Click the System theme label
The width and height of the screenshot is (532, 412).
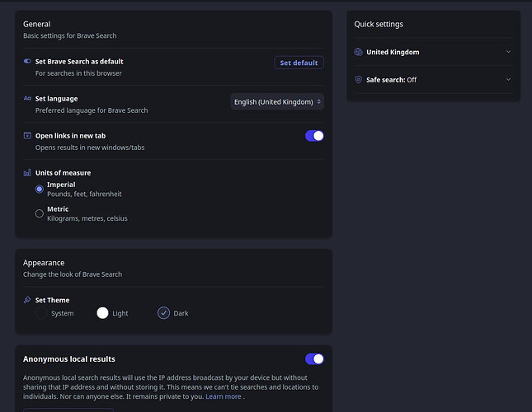(x=63, y=313)
